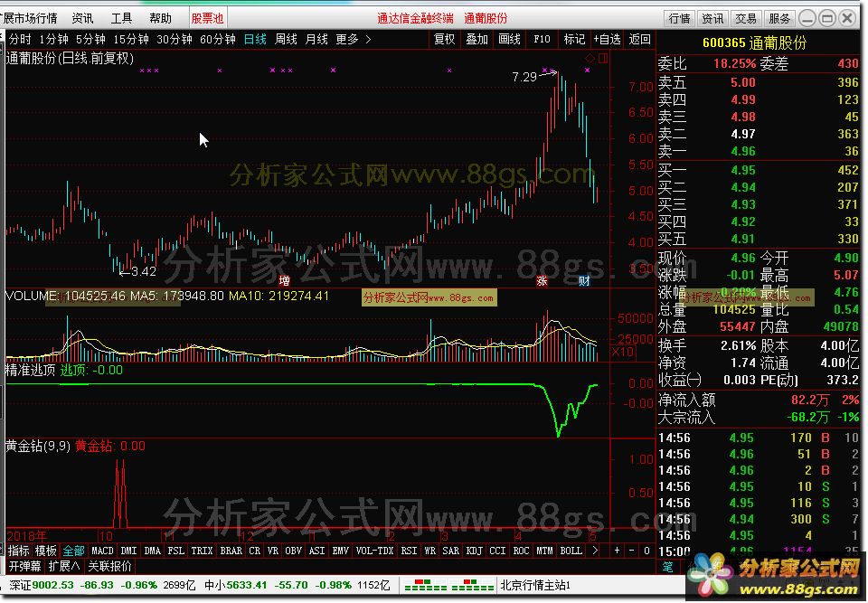
Task: Click the 服务 button at top right
Action: pyautogui.click(x=778, y=19)
